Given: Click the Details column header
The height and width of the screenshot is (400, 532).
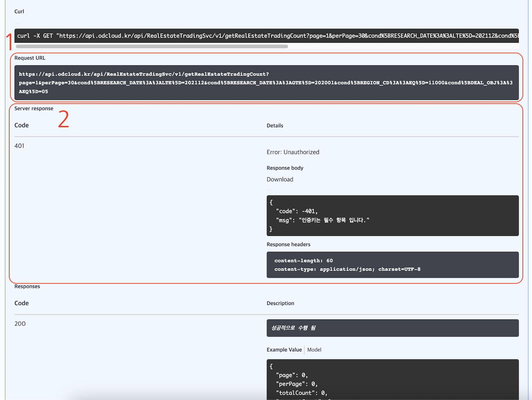Looking at the screenshot, I should [275, 126].
